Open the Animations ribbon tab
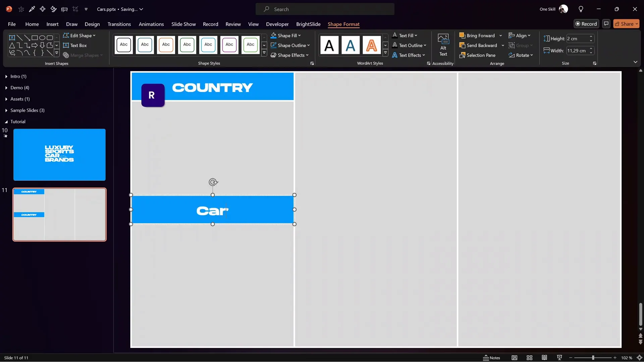 [151, 24]
